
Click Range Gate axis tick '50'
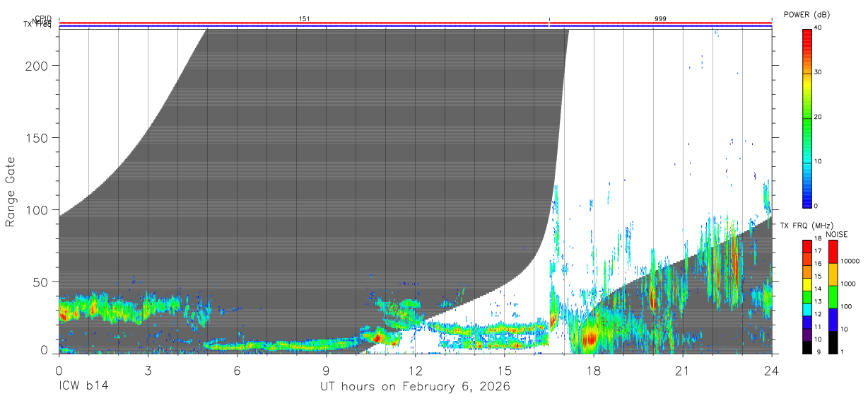coord(41,282)
